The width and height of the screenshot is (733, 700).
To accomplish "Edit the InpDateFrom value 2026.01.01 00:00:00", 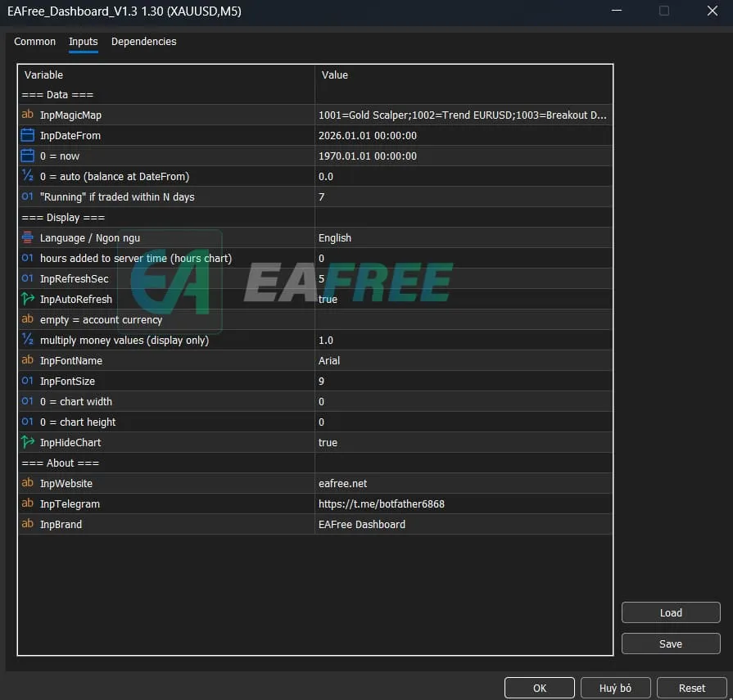I will pyautogui.click(x=464, y=136).
